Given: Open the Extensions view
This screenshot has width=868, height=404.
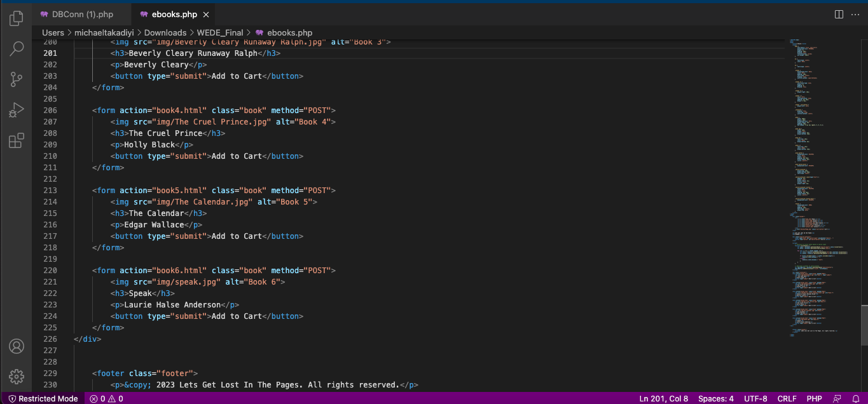Looking at the screenshot, I should point(17,140).
